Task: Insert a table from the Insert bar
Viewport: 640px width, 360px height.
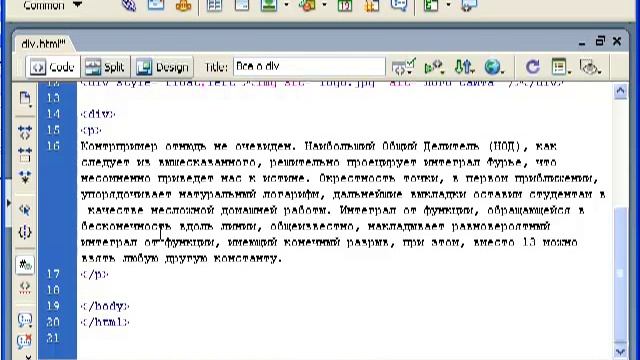Action: [x=214, y=5]
